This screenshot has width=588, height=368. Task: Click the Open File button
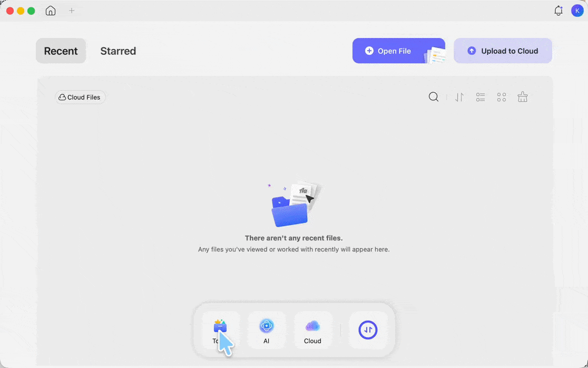pos(399,51)
